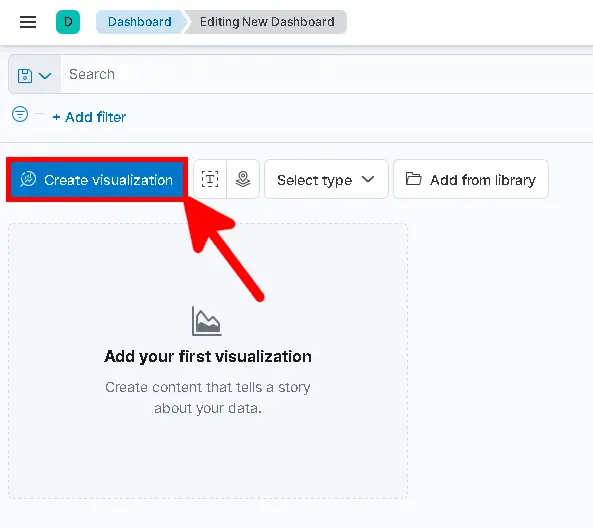Open the Select type dropdown

tap(326, 179)
